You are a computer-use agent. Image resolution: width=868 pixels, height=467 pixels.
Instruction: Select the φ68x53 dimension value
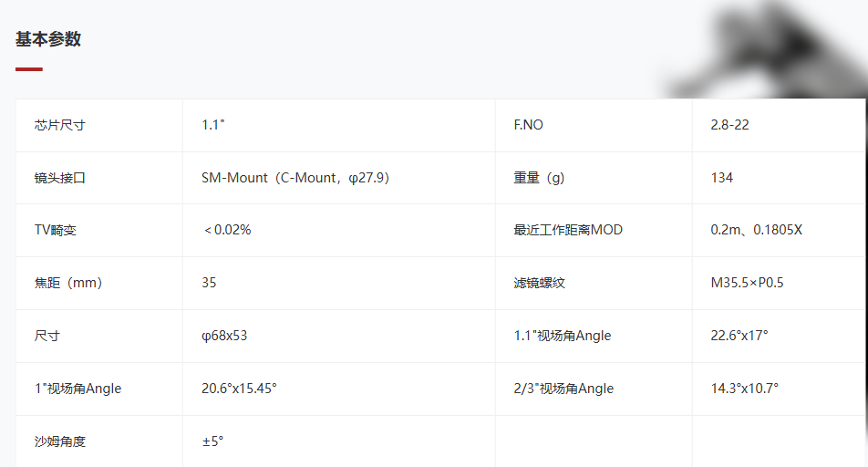tap(224, 336)
